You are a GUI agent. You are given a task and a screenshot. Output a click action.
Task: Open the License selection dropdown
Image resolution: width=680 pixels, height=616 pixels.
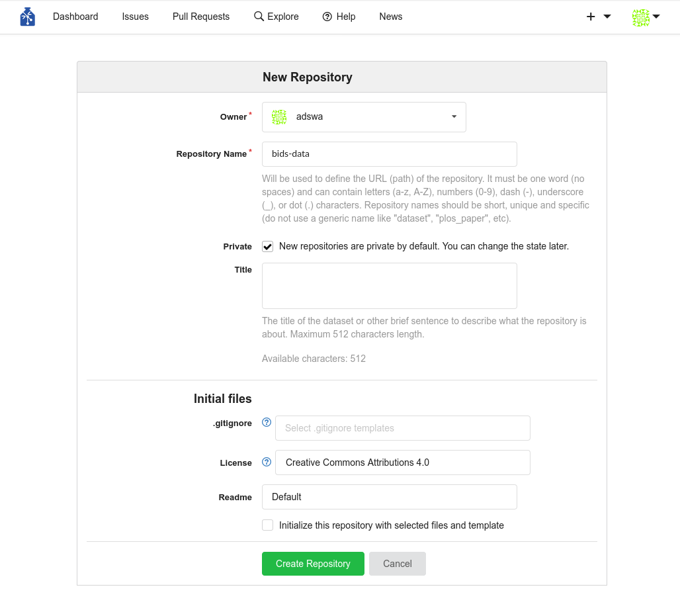click(x=402, y=462)
